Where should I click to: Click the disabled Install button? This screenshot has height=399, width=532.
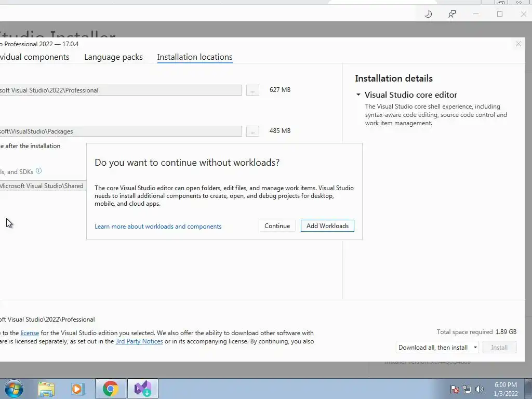tap(499, 347)
